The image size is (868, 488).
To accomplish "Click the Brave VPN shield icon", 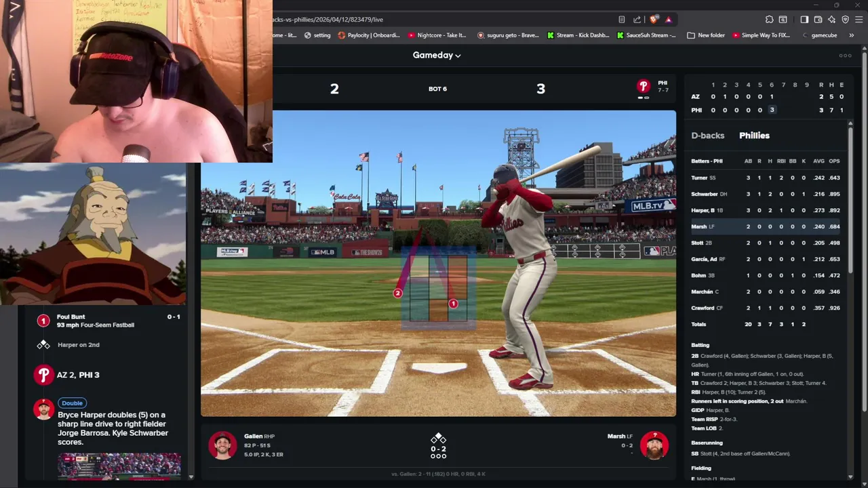I will tap(845, 20).
